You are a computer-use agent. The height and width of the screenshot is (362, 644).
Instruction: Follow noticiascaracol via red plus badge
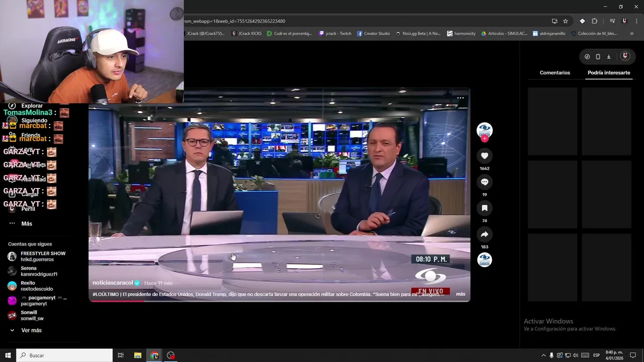(485, 139)
